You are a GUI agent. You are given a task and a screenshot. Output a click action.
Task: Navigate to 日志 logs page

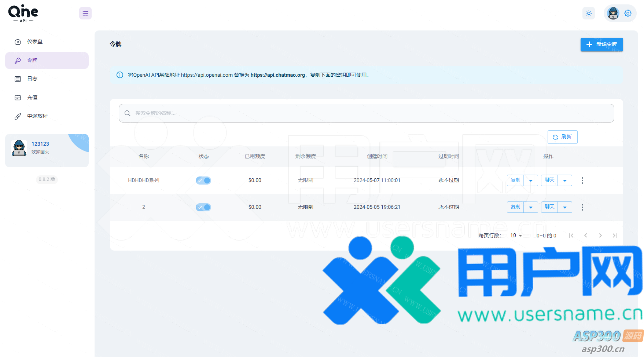pyautogui.click(x=32, y=79)
